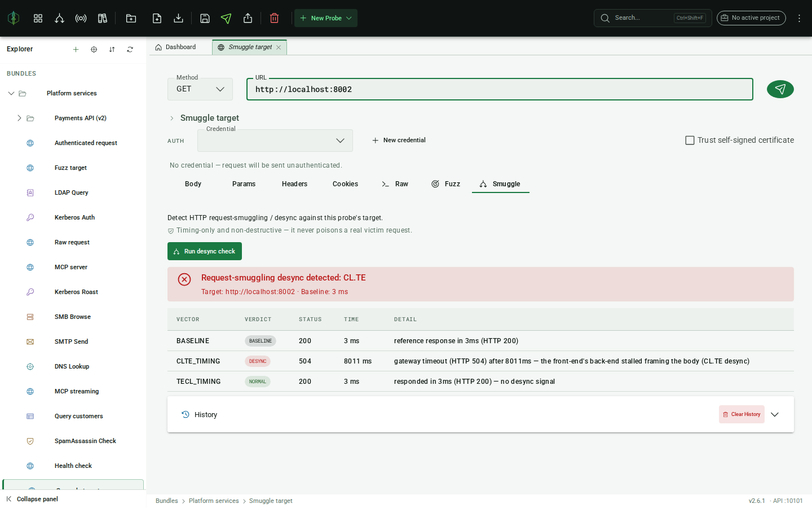
Task: Click the Search box in top bar
Action: (652, 18)
